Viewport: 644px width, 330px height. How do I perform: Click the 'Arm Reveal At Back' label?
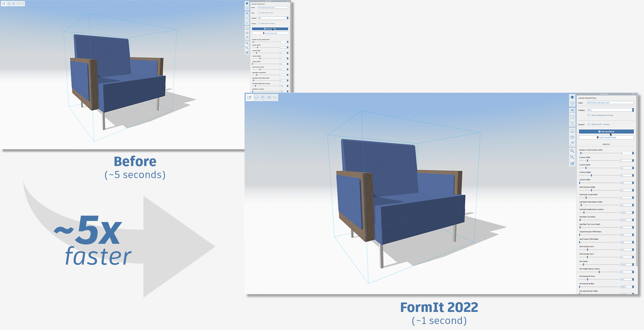pyautogui.click(x=587, y=284)
